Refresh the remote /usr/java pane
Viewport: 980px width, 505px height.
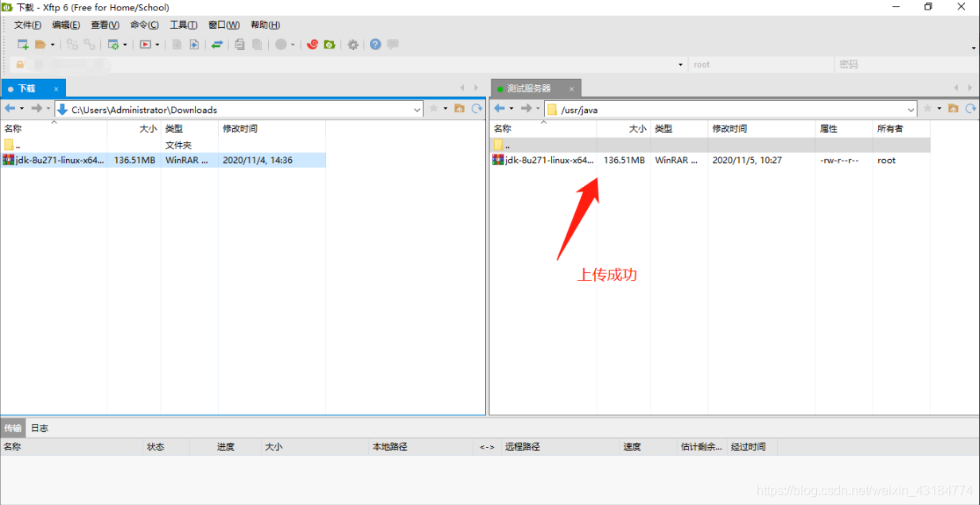971,109
